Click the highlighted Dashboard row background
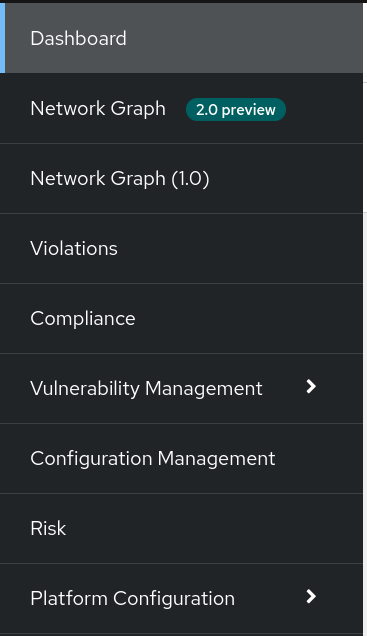The width and height of the screenshot is (367, 636). [243, 38]
